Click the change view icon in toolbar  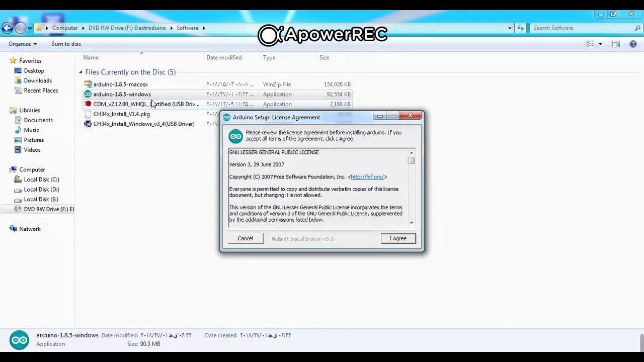point(590,44)
